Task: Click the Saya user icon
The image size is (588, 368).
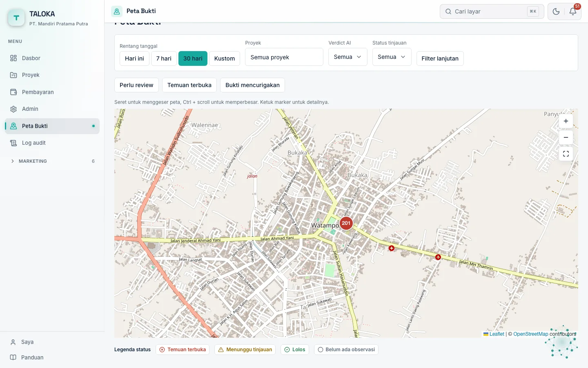Action: (13, 342)
